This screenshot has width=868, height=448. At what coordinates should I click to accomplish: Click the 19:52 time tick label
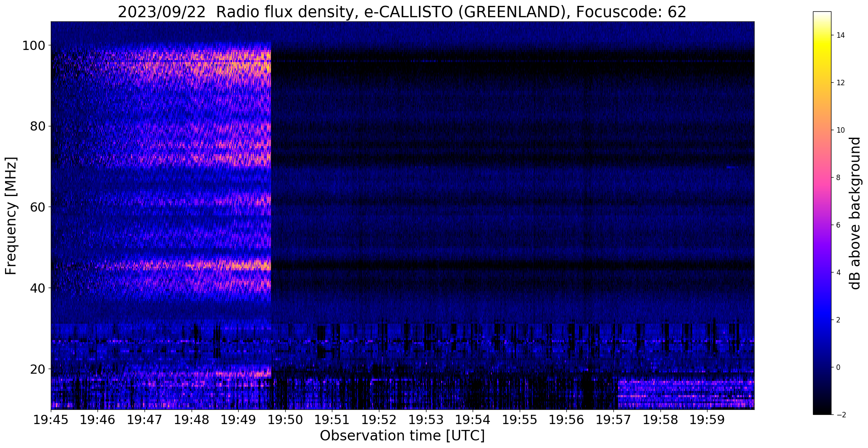(x=379, y=419)
